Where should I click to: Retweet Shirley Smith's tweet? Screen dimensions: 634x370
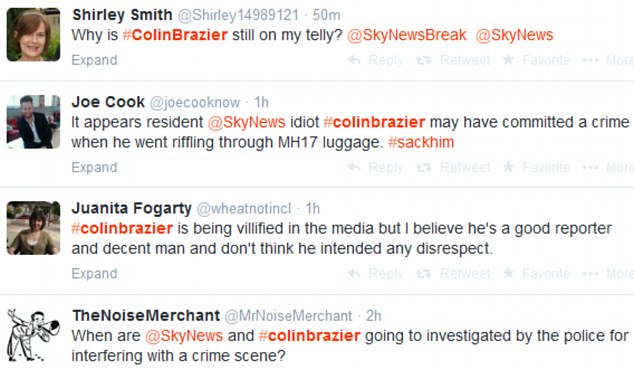click(x=453, y=60)
